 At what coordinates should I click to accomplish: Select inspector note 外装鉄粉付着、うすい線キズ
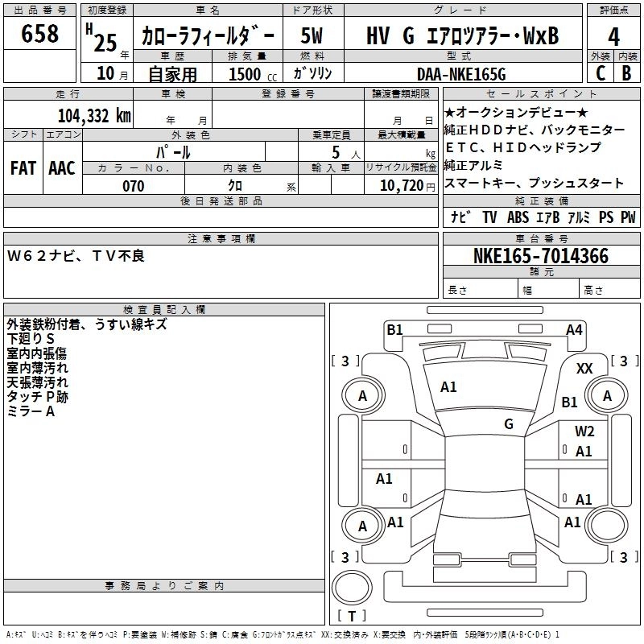click(87, 324)
